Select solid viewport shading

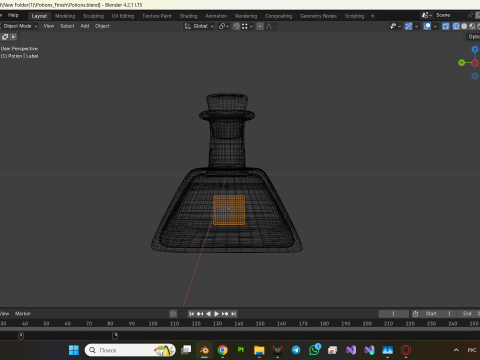tap(464, 26)
